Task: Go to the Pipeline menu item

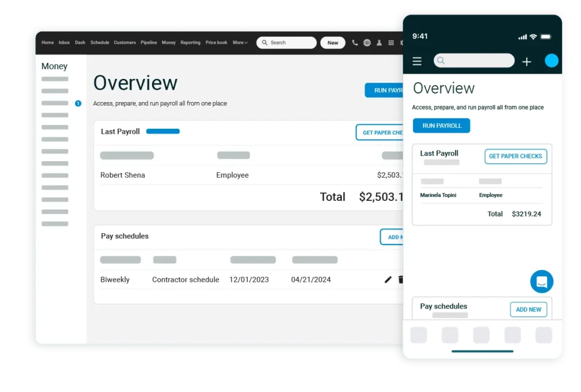Action: tap(149, 43)
